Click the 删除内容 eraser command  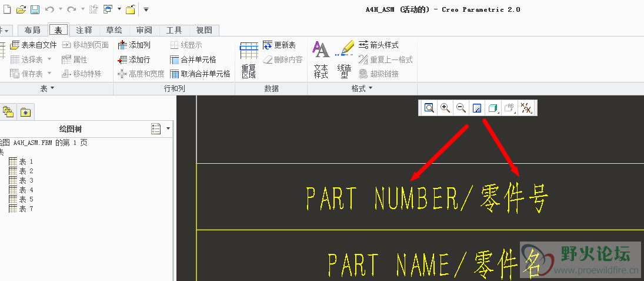coord(282,59)
